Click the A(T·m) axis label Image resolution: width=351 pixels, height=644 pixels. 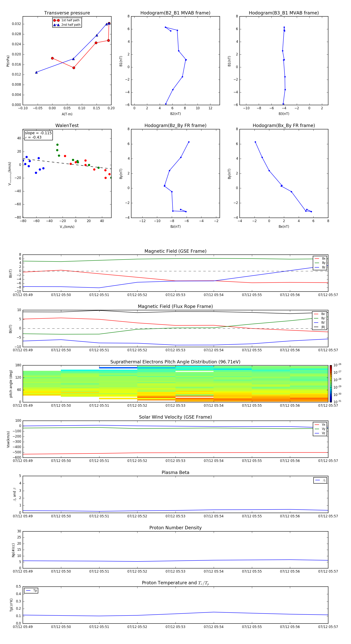point(67,114)
